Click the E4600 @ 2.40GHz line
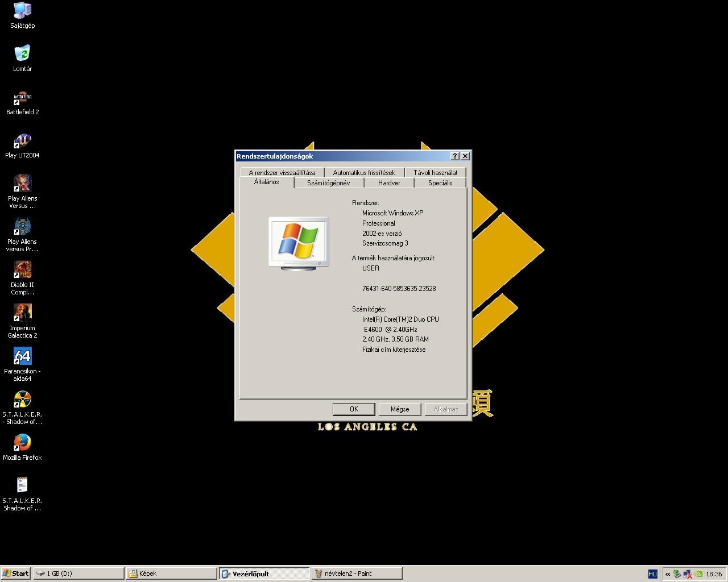 click(x=391, y=330)
